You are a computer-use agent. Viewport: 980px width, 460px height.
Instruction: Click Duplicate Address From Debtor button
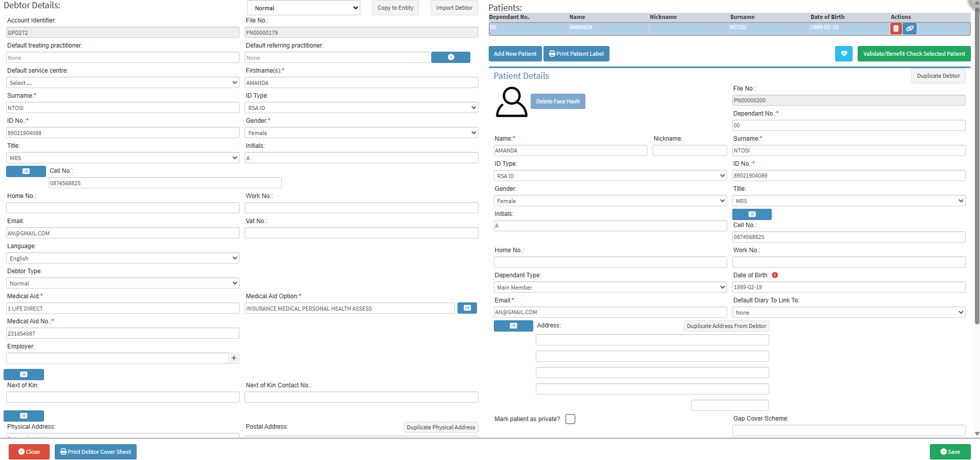[x=726, y=326]
